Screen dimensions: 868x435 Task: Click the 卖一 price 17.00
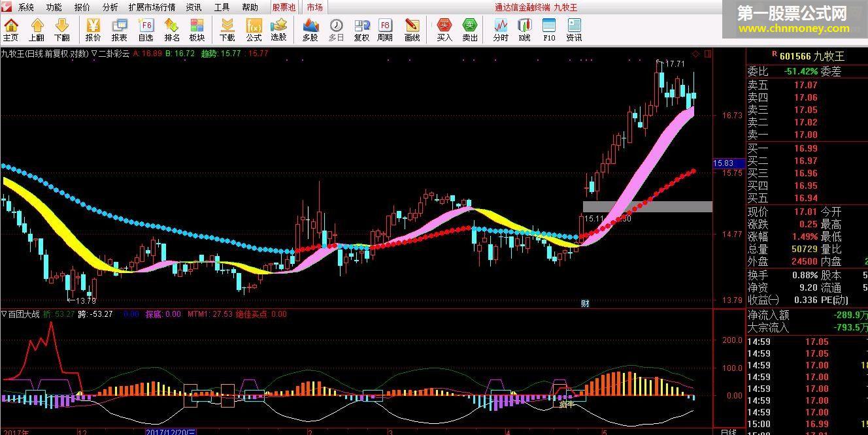pyautogui.click(x=805, y=135)
